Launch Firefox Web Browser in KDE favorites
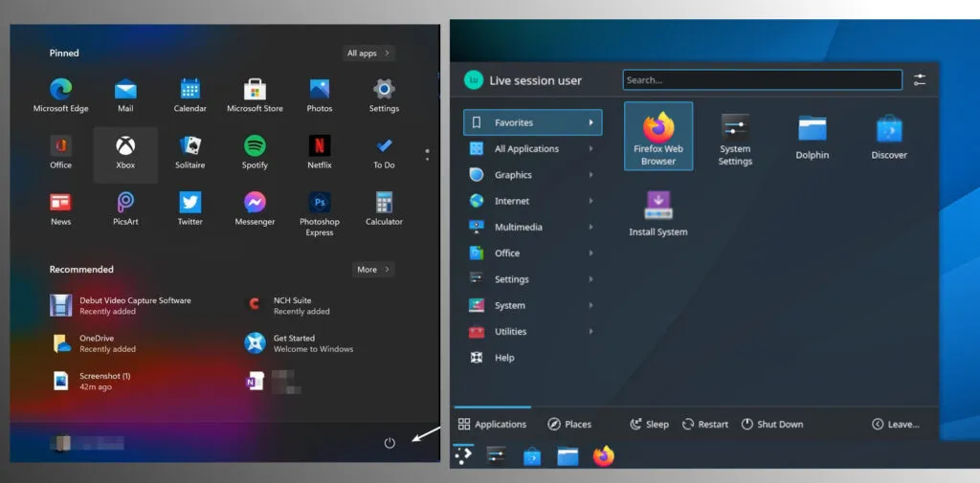The width and height of the screenshot is (980, 483). (x=658, y=136)
